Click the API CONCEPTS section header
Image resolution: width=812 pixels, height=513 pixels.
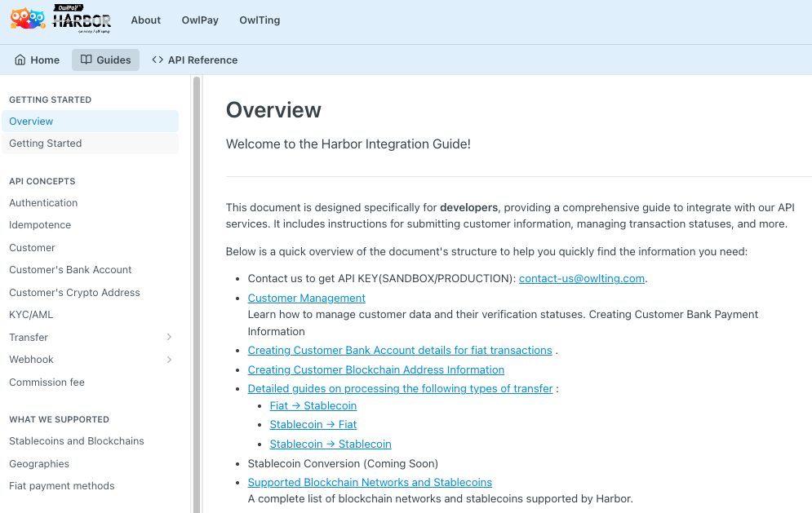(x=42, y=181)
